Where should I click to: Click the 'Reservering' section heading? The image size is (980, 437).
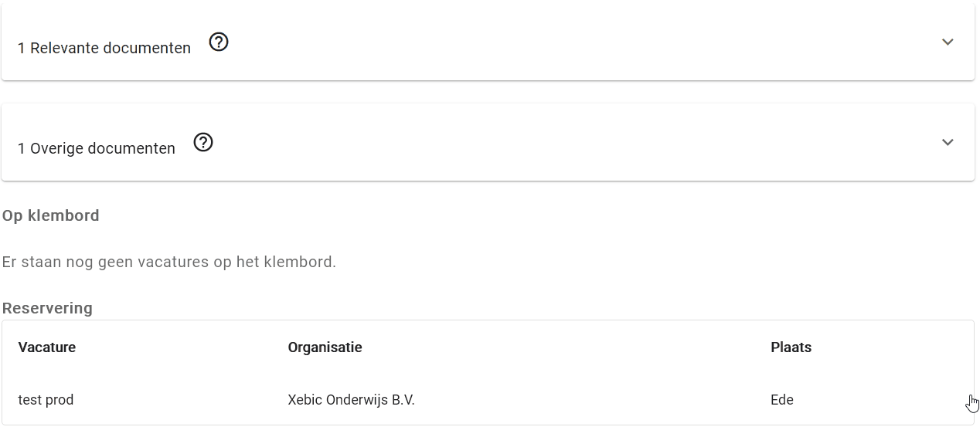pyautogui.click(x=47, y=308)
